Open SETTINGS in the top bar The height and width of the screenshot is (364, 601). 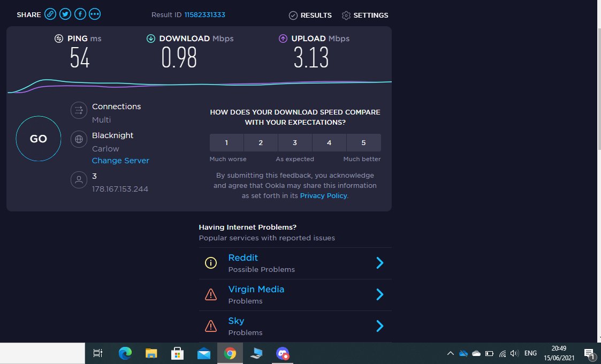tap(365, 16)
